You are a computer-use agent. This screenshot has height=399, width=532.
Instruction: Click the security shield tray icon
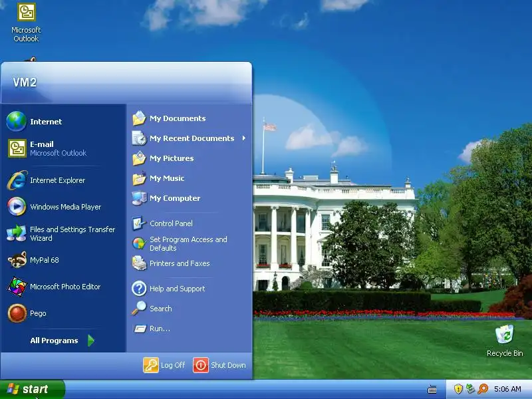458,389
